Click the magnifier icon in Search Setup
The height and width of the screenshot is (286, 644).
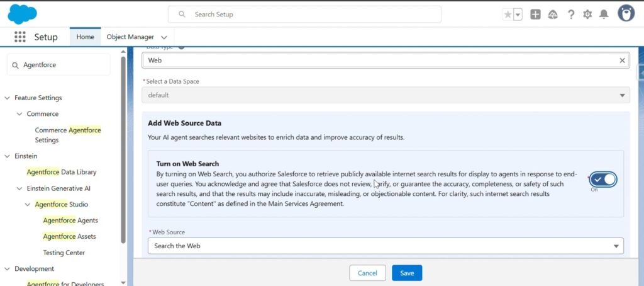click(182, 14)
